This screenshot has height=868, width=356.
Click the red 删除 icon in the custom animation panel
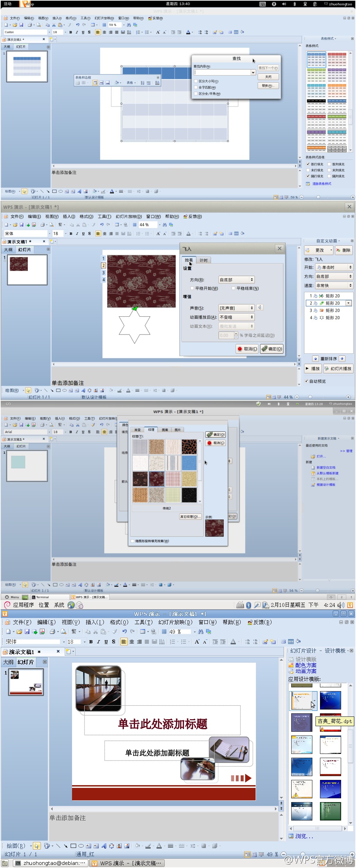pos(338,250)
